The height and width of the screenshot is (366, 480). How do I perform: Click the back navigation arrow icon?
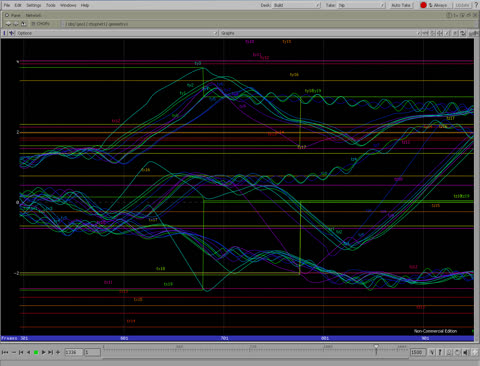click(8, 24)
